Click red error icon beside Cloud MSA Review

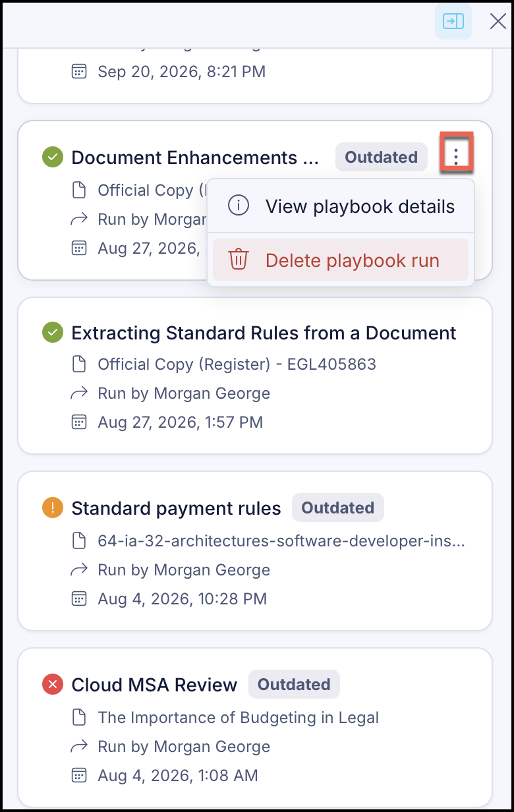52,684
